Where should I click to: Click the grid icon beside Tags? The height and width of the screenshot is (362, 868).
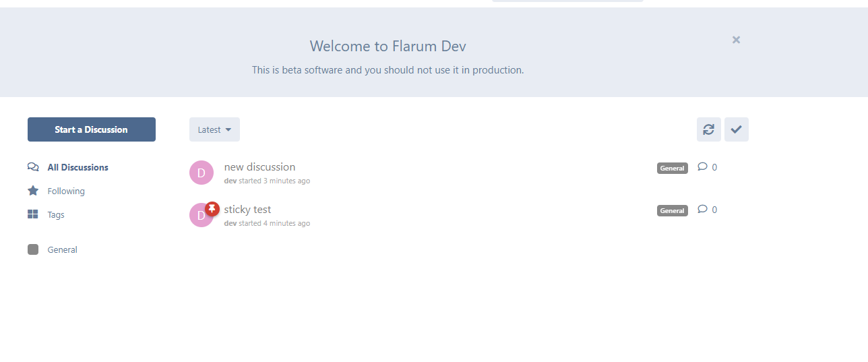coord(33,214)
